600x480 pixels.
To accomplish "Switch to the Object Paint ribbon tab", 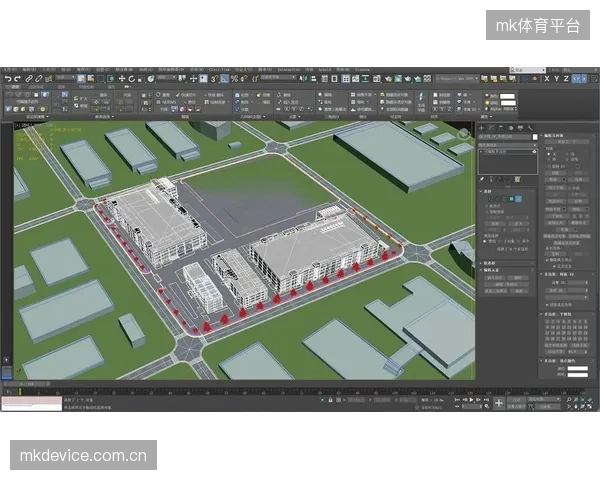I will tap(86, 87).
